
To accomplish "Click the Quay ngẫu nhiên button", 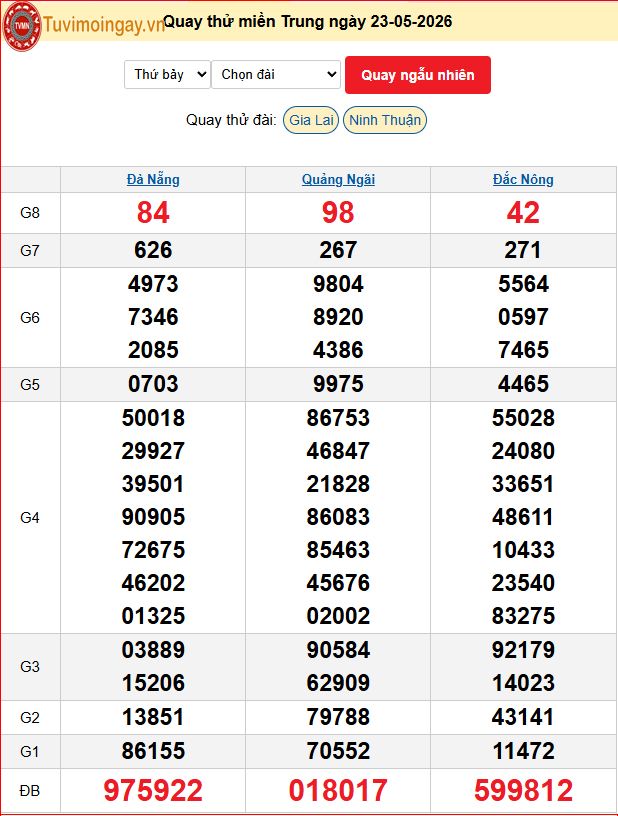I will [418, 75].
